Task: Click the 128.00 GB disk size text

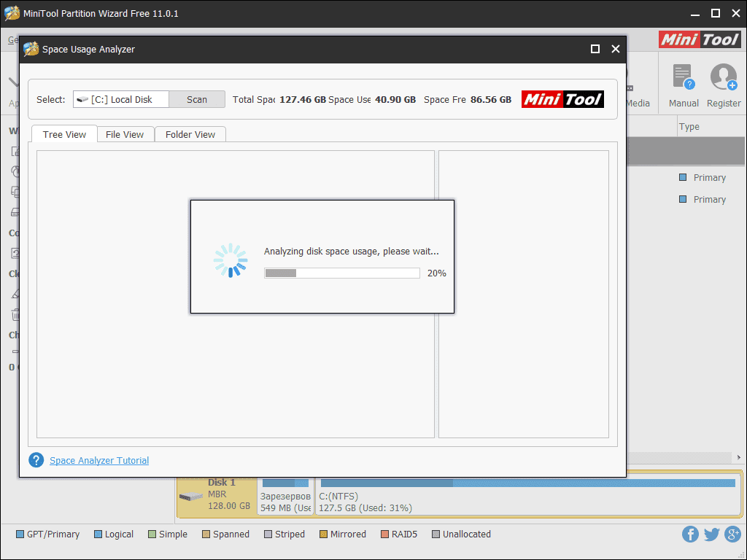Action: tap(229, 506)
